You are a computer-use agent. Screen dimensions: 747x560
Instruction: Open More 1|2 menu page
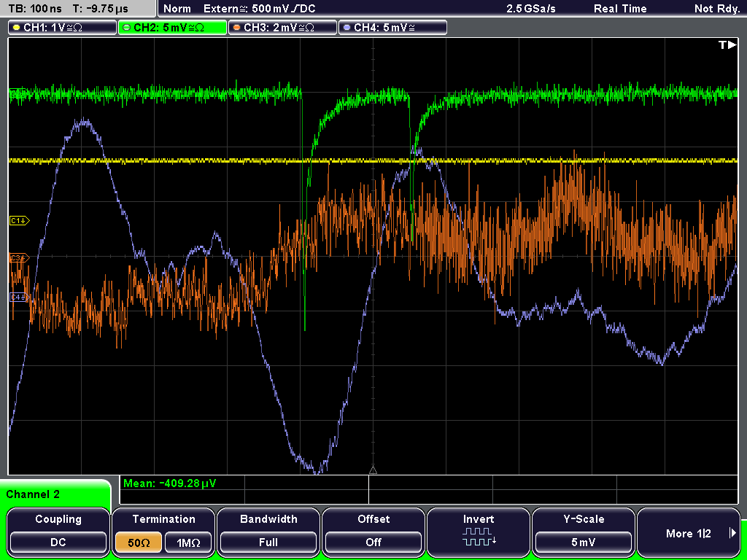(689, 533)
